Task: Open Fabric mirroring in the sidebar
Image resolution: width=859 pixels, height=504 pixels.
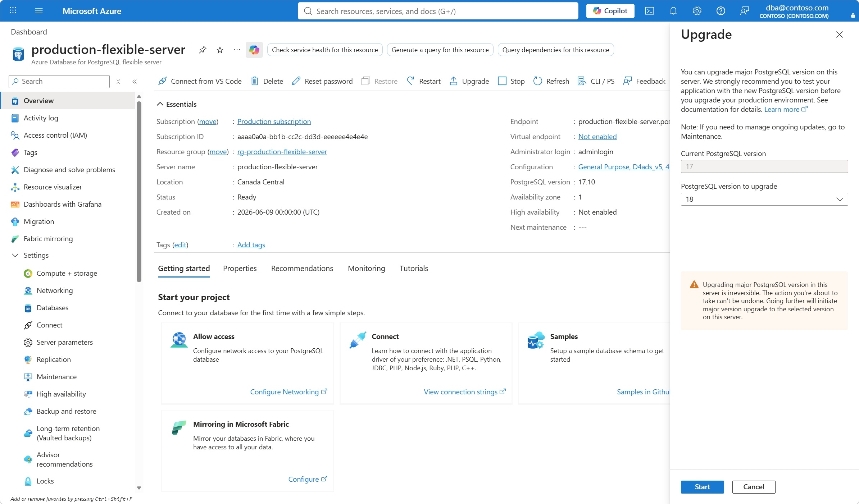Action: pos(68,239)
